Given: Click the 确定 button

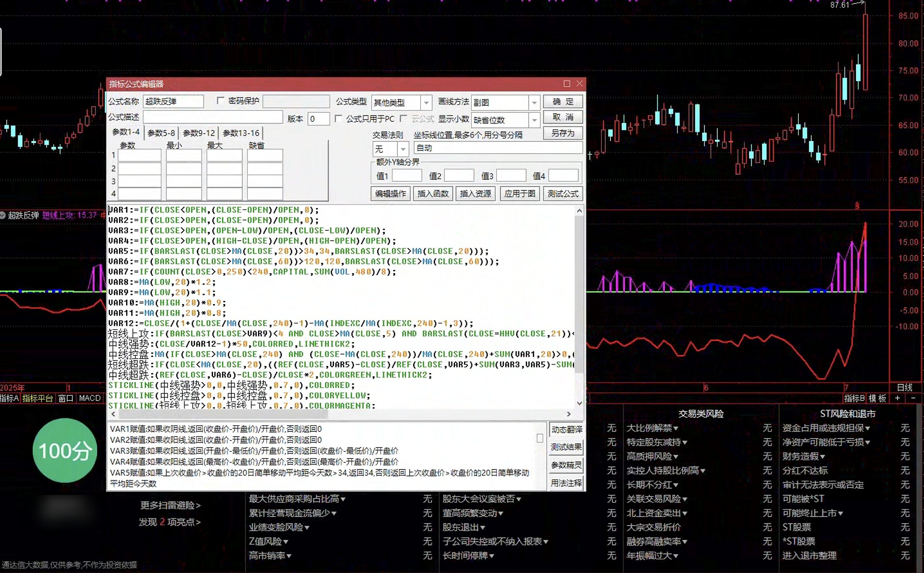Looking at the screenshot, I should pyautogui.click(x=563, y=101).
